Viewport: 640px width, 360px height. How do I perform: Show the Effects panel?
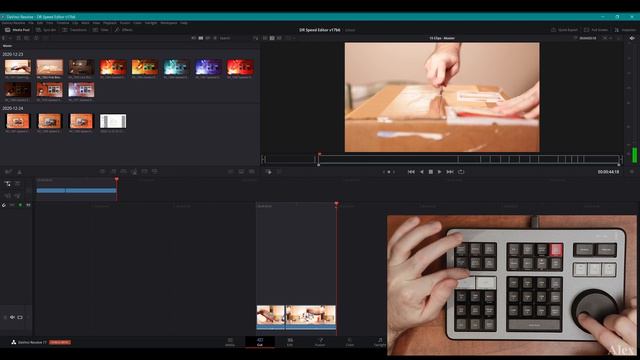click(124, 30)
